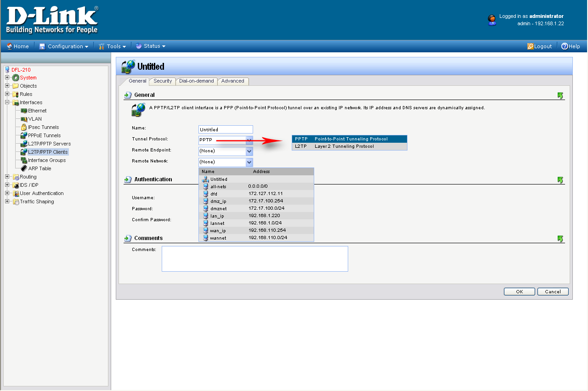
Task: Select the DFL-210 root node
Action: coord(21,70)
